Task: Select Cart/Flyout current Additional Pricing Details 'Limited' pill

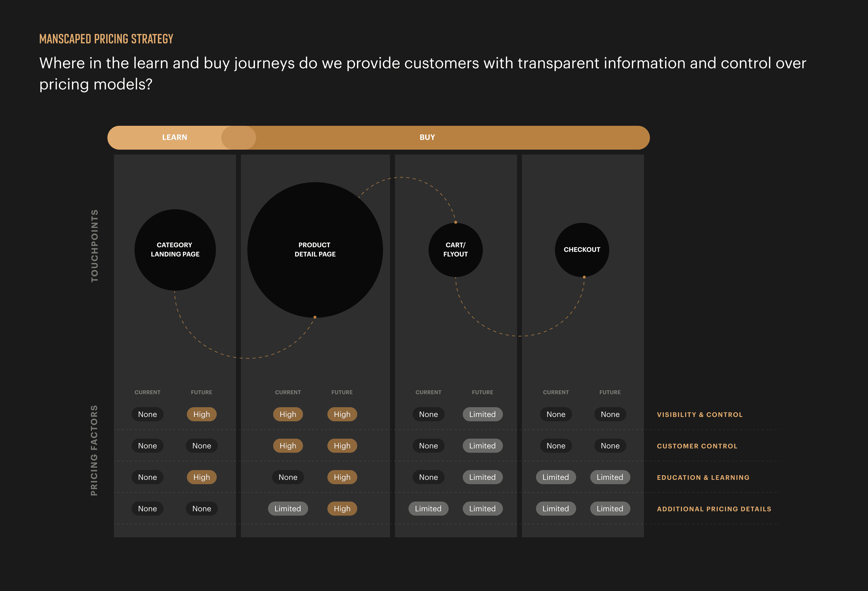Action: coord(428,508)
